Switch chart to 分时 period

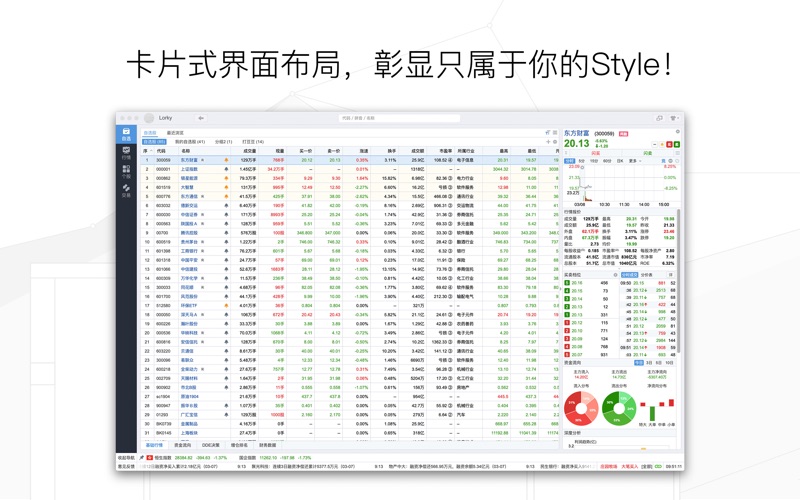coord(569,161)
